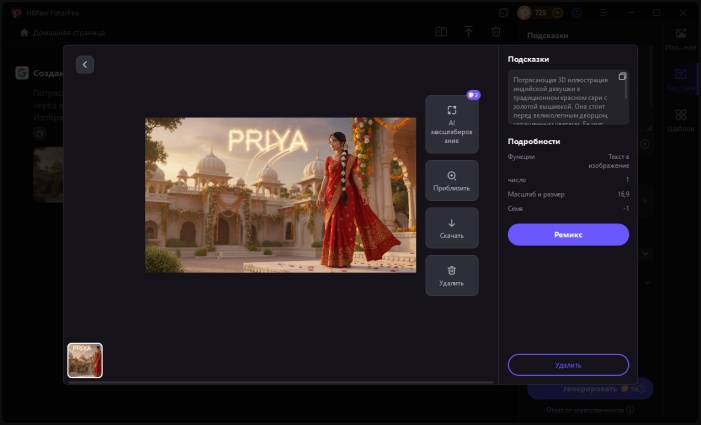The width and height of the screenshot is (701, 425).
Task: Click the back arrow in the preview dialog
Action: 85,64
